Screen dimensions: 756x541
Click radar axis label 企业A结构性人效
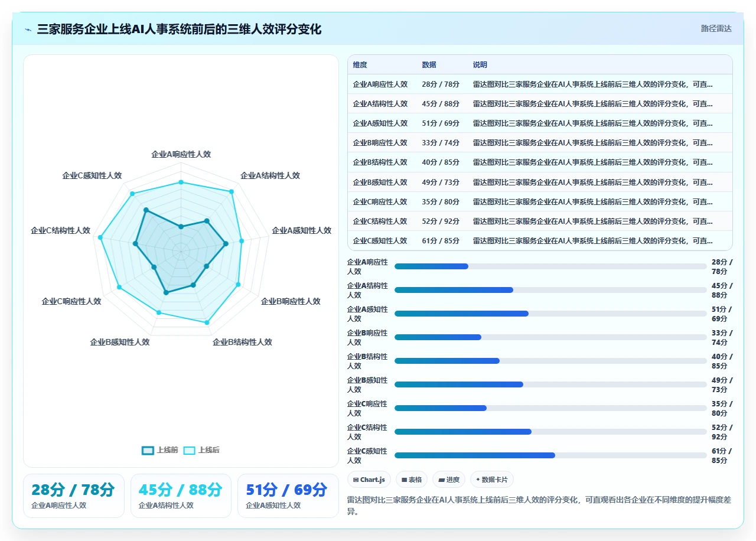(x=270, y=175)
